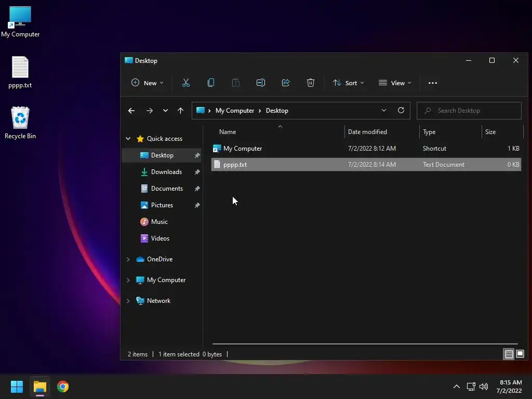The width and height of the screenshot is (532, 399).
Task: Open the See more three-dots menu
Action: [433, 83]
